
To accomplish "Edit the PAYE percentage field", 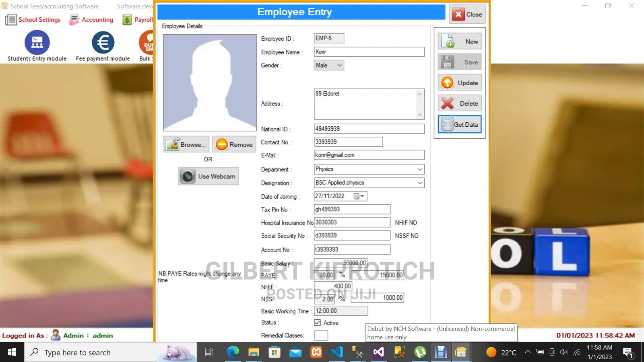I will pos(324,275).
